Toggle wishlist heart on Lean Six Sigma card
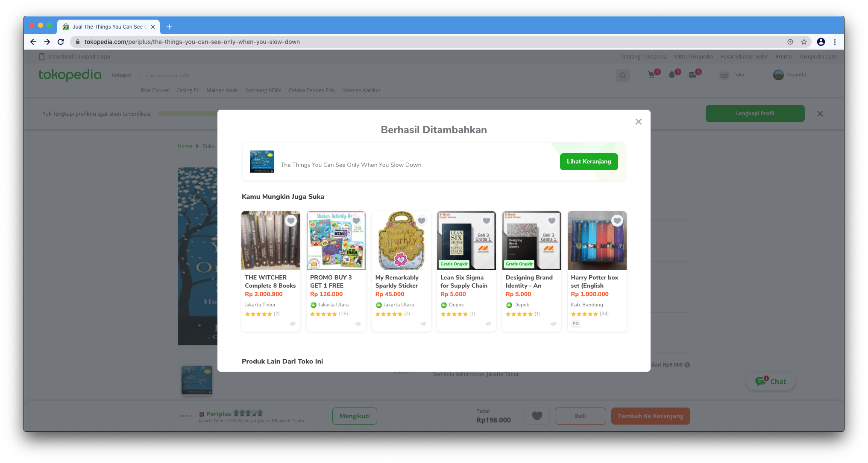868x463 pixels. (487, 221)
